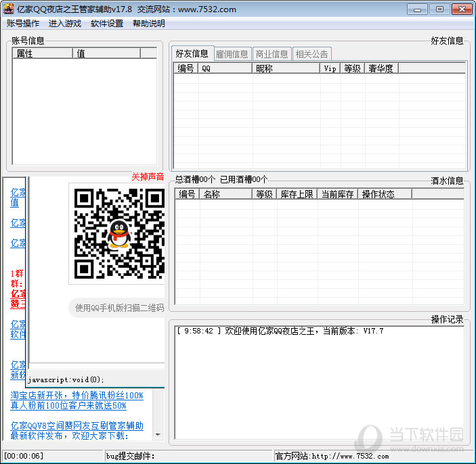Switch to the 商业信息 tab
This screenshot has height=464, width=476.
(272, 54)
